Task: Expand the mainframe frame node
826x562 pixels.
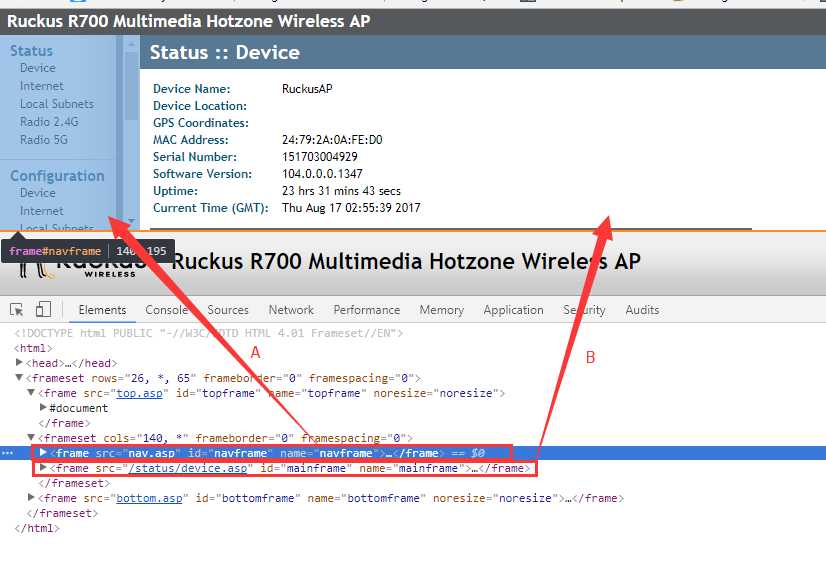Action: pos(43,468)
